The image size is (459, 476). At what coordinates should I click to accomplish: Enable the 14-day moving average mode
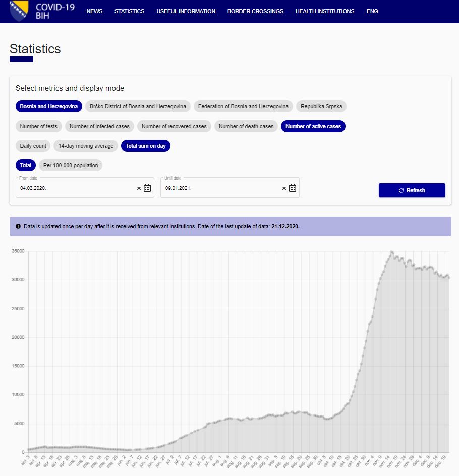pyautogui.click(x=86, y=146)
